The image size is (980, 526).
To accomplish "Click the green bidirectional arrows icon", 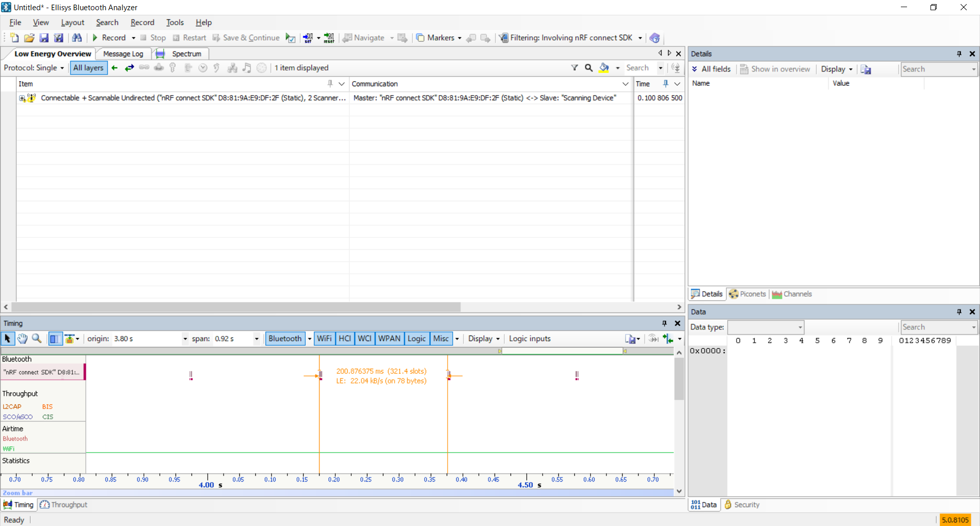I will click(x=130, y=68).
